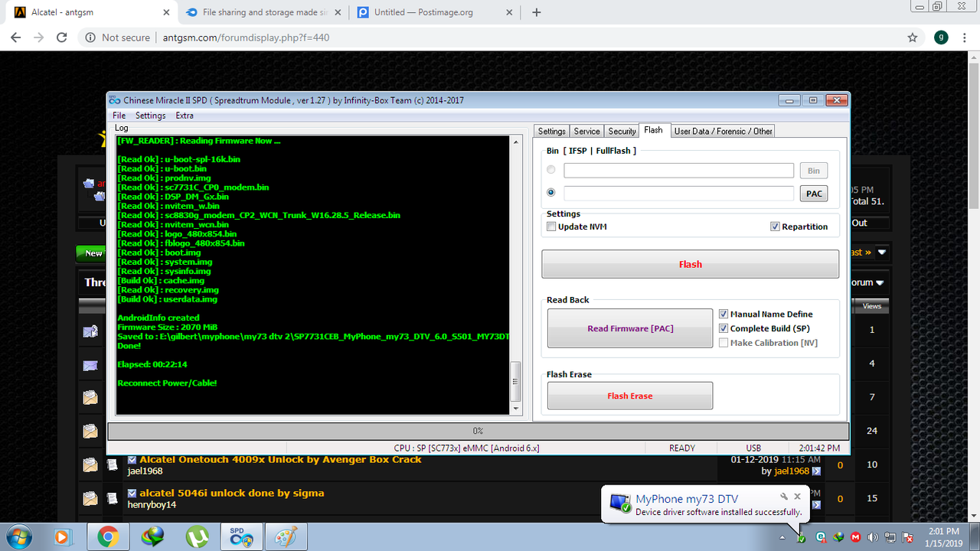The height and width of the screenshot is (551, 980).
Task: Open the page navigation dropdown beside Last »
Action: (882, 252)
